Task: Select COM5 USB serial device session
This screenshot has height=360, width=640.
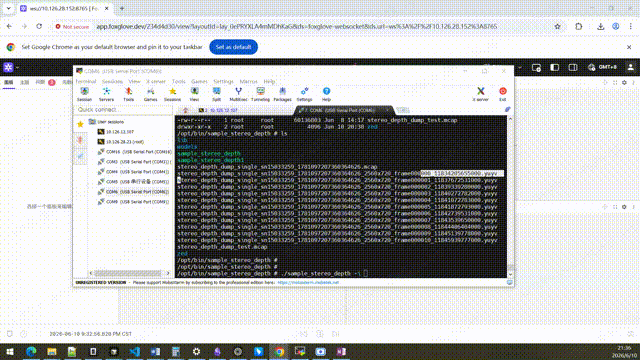Action: [133, 182]
